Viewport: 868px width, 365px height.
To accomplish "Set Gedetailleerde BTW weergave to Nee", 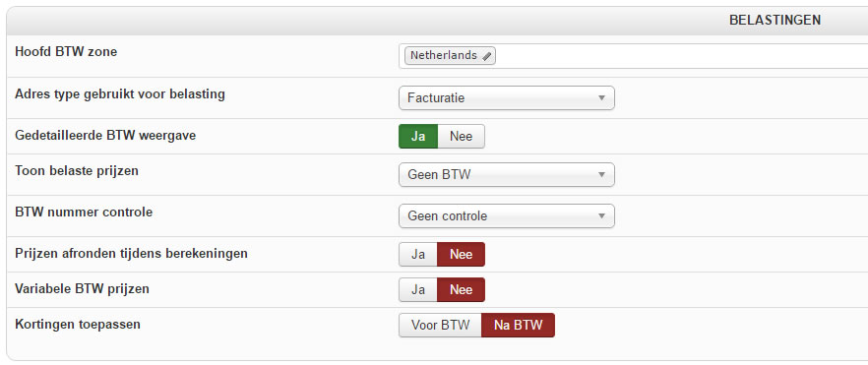I will [462, 136].
